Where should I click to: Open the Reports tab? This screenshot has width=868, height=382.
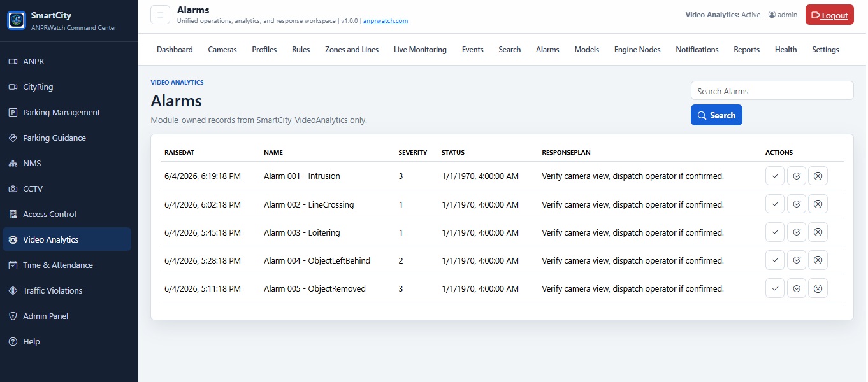tap(746, 50)
